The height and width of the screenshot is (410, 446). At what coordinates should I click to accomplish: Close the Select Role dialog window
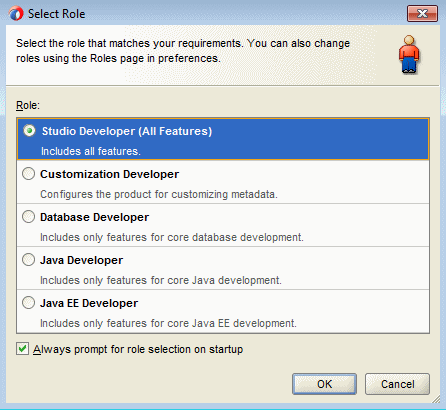(422, 13)
